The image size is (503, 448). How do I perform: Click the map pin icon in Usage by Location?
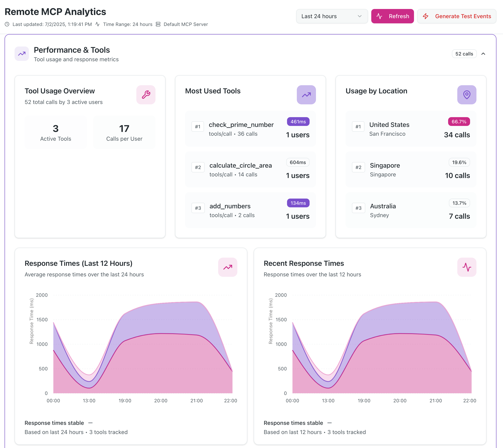467,95
